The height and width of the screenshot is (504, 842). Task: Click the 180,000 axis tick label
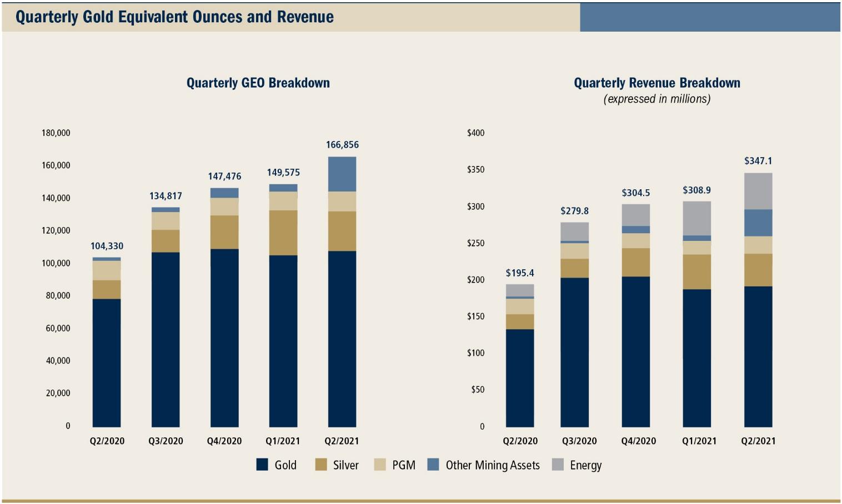[x=56, y=133]
